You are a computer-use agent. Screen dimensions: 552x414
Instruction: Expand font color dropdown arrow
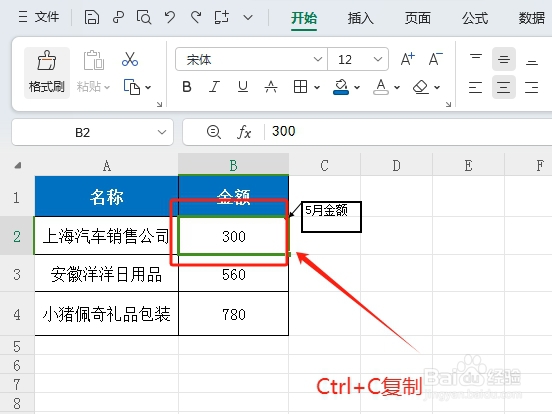(x=397, y=87)
